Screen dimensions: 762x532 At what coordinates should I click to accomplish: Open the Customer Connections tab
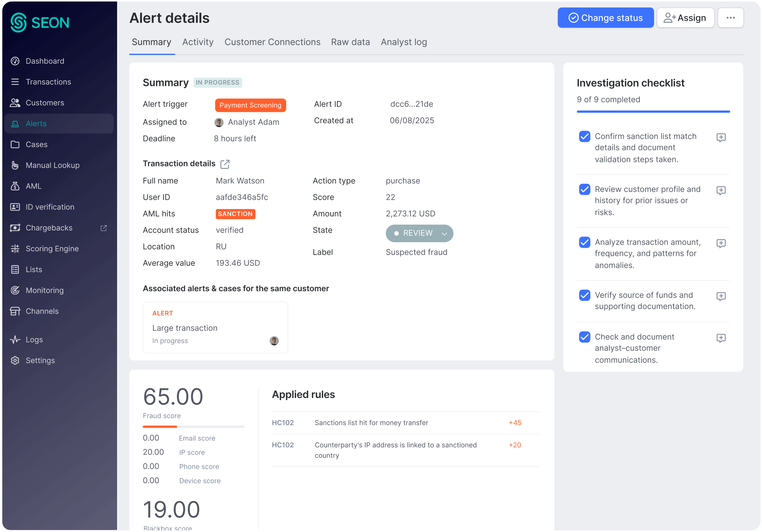272,42
